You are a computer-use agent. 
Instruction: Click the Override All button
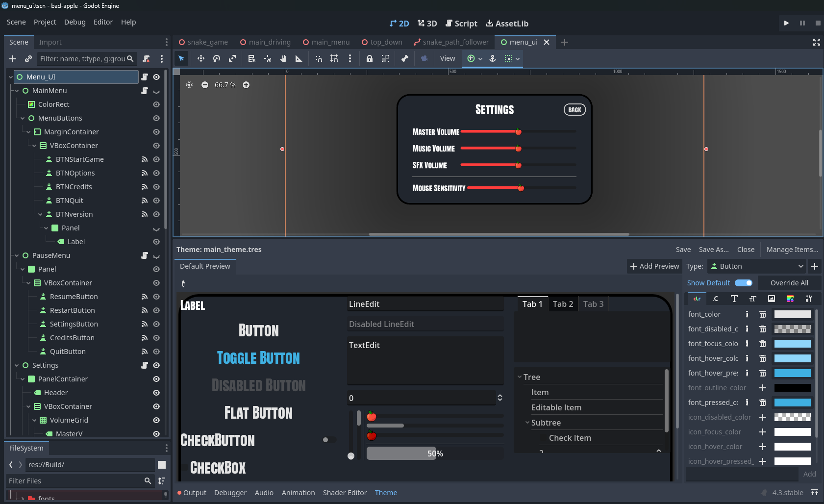click(789, 283)
